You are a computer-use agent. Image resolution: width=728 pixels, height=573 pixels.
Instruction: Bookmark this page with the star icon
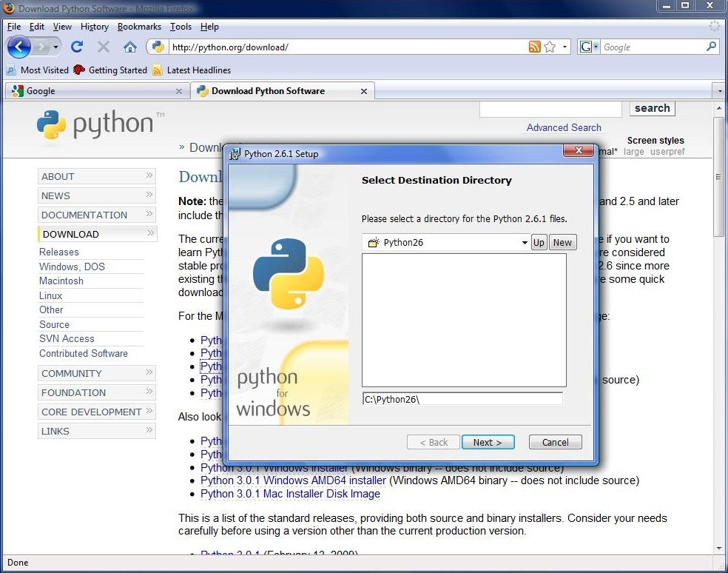point(550,47)
